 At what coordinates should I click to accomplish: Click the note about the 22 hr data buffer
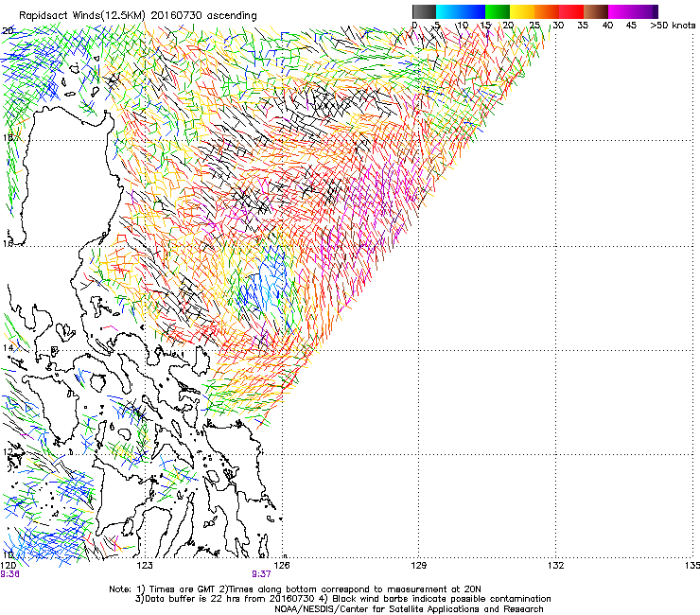223,599
